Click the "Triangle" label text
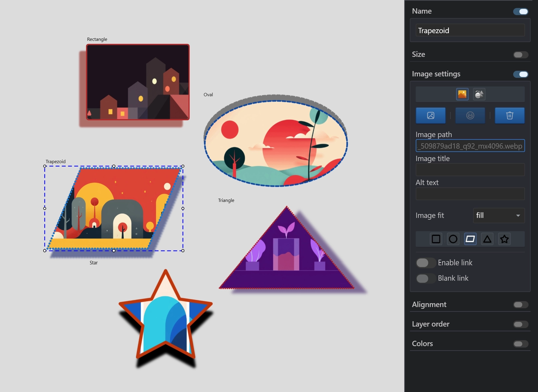The height and width of the screenshot is (392, 538). (x=226, y=200)
